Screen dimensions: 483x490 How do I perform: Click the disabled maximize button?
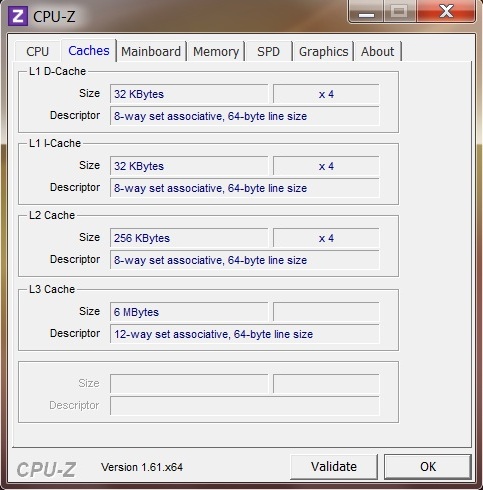pos(400,12)
